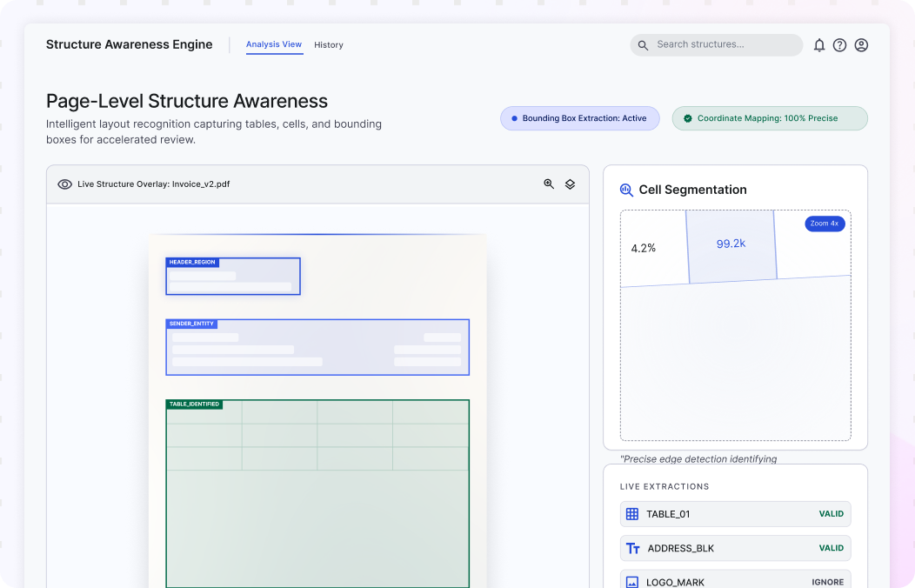915x588 pixels.
Task: Open the notifications bell
Action: pos(819,45)
